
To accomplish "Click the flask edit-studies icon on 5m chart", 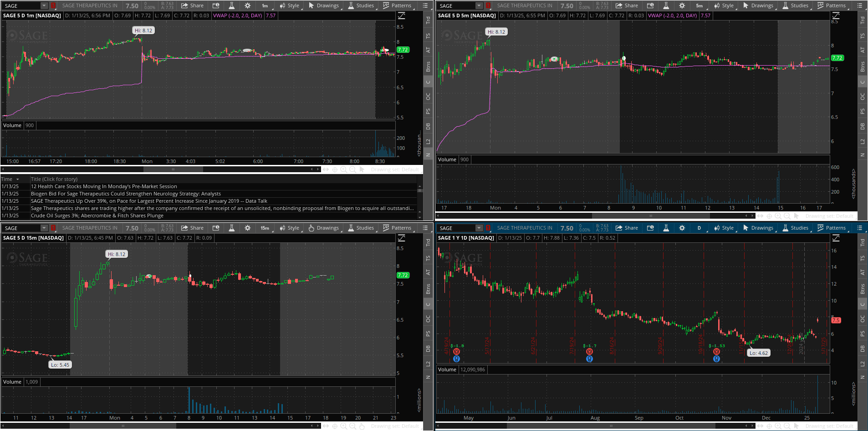I will tap(666, 5).
